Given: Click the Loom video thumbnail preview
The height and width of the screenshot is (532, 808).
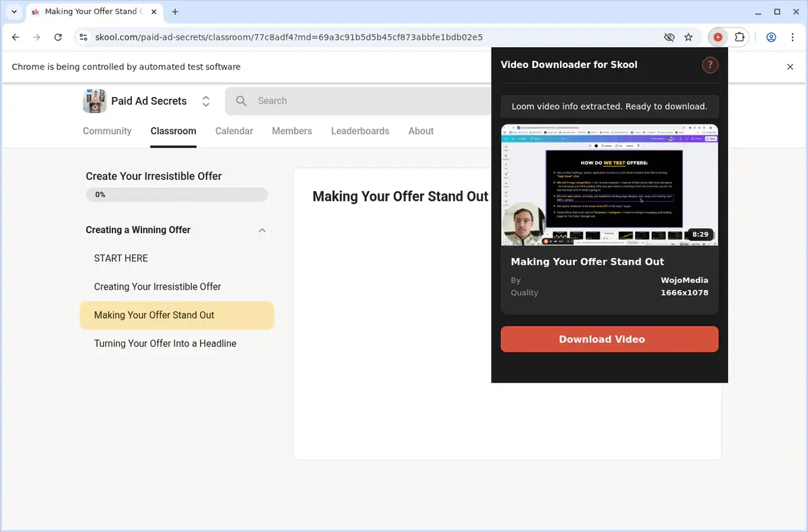Looking at the screenshot, I should 609,185.
